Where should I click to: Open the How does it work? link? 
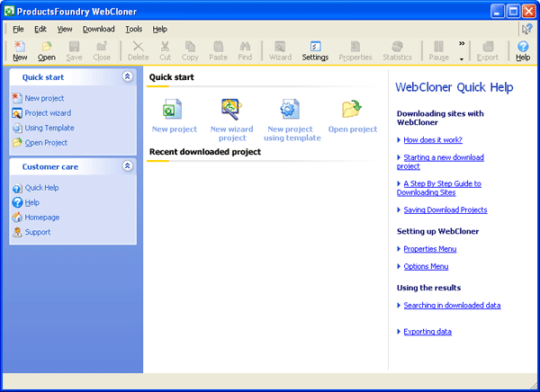point(433,140)
